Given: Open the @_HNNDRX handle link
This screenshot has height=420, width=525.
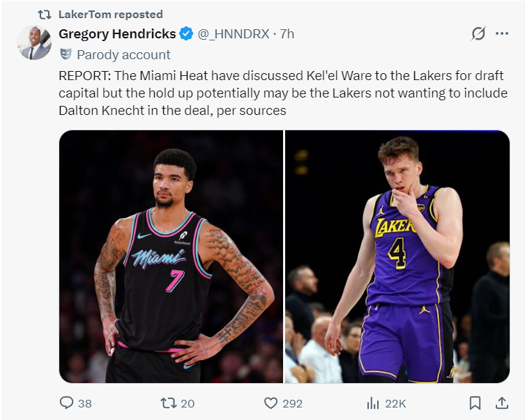Looking at the screenshot, I should 234,33.
